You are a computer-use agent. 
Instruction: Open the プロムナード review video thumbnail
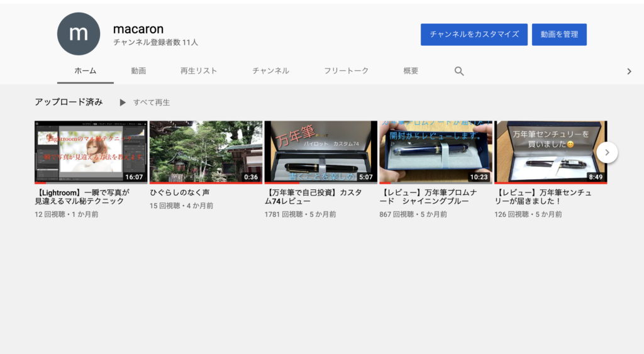click(435, 152)
